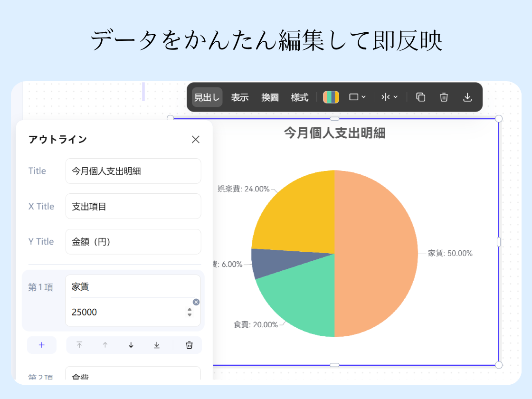Duplicate the chart using the copy icon
This screenshot has height=399, width=532.
pyautogui.click(x=420, y=97)
